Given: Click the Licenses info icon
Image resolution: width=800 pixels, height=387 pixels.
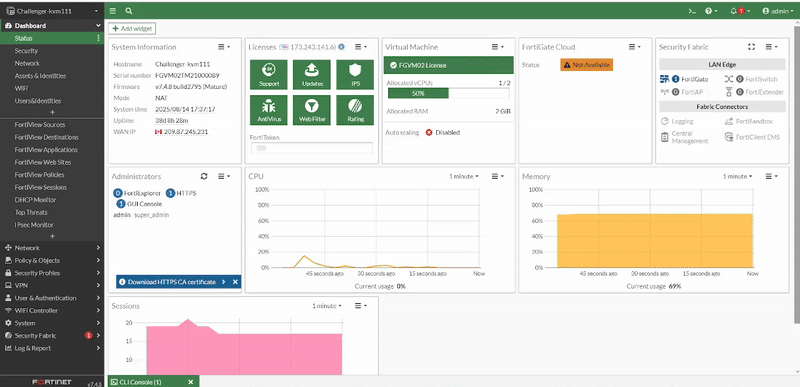Looking at the screenshot, I should 341,47.
